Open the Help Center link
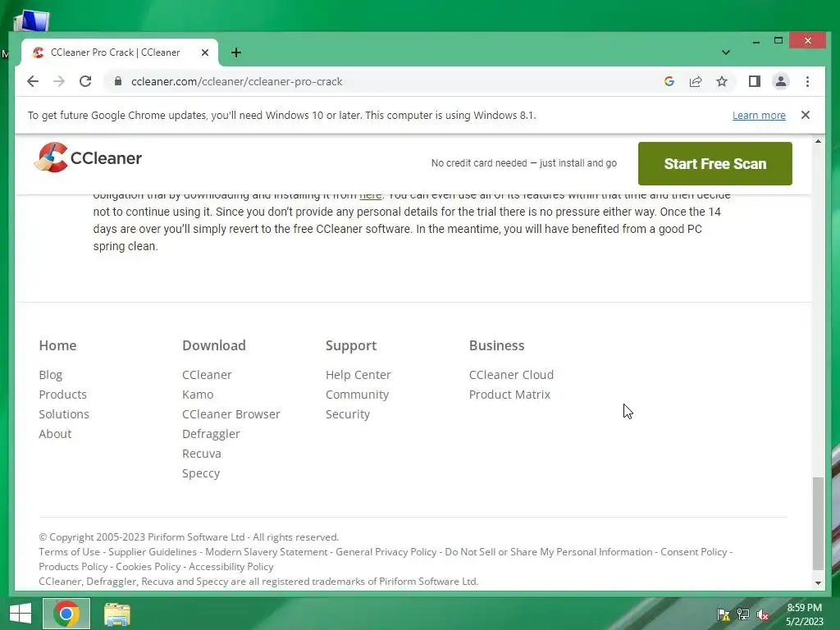The width and height of the screenshot is (840, 630). (358, 375)
